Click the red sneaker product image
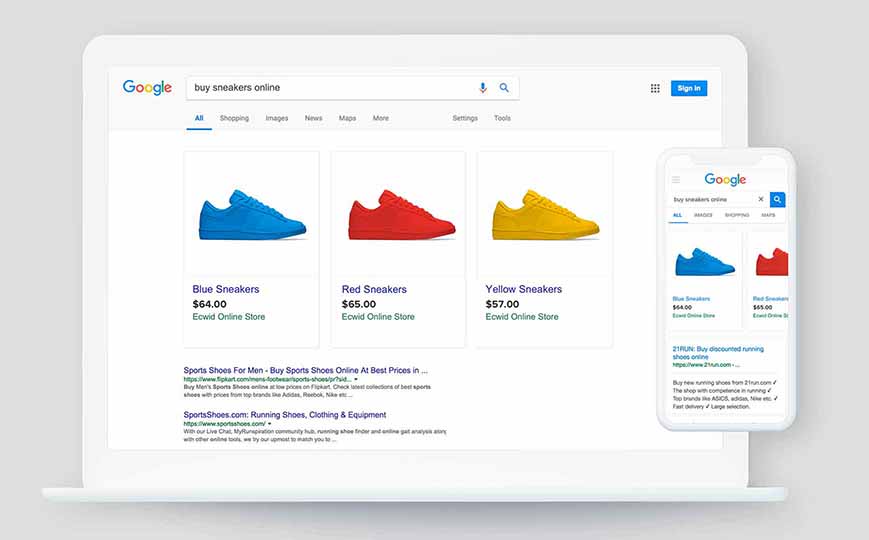Image resolution: width=869 pixels, height=540 pixels. point(398,214)
